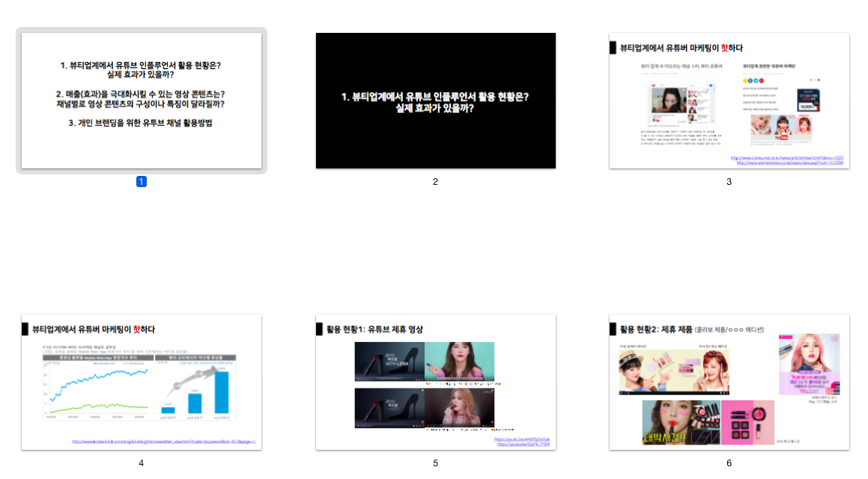This screenshot has height=479, width=868.
Task: Click the red progress bar on slide 5's video
Action: pyautogui.click(x=360, y=424)
